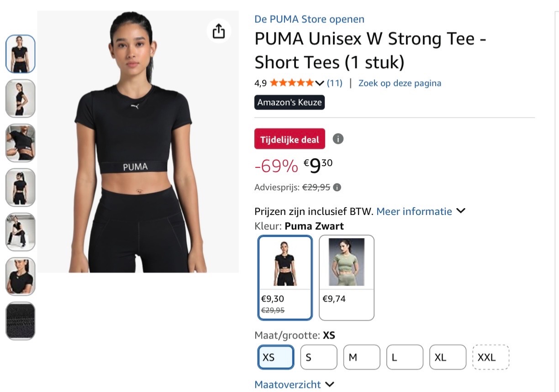Click the (11) reviews count
This screenshot has height=392, width=559.
pos(334,83)
